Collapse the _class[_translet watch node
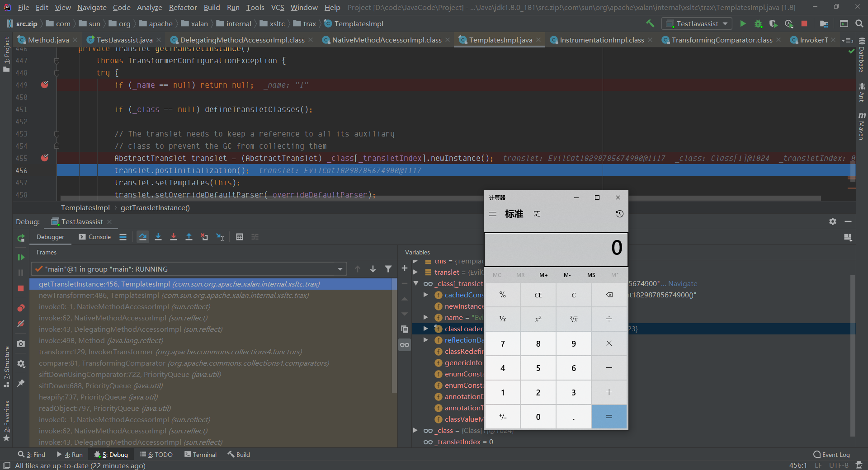Screen dimensions: 868x470 pos(415,283)
